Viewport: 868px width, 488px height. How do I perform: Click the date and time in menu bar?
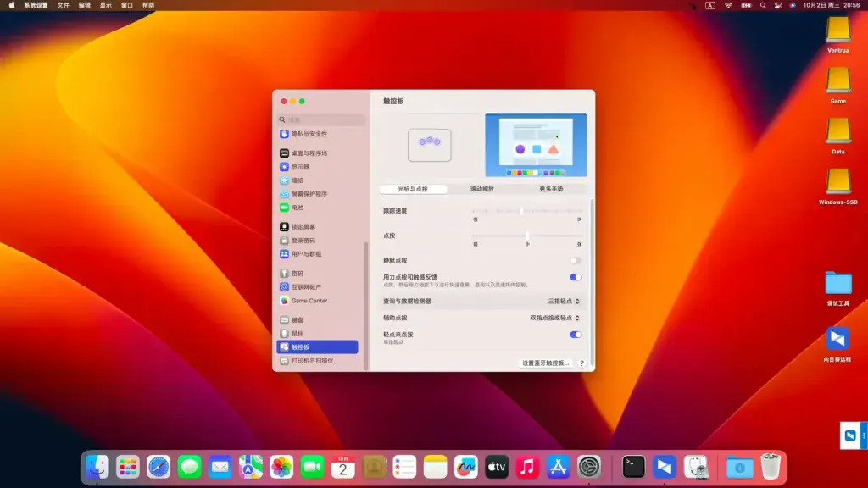pyautogui.click(x=832, y=6)
